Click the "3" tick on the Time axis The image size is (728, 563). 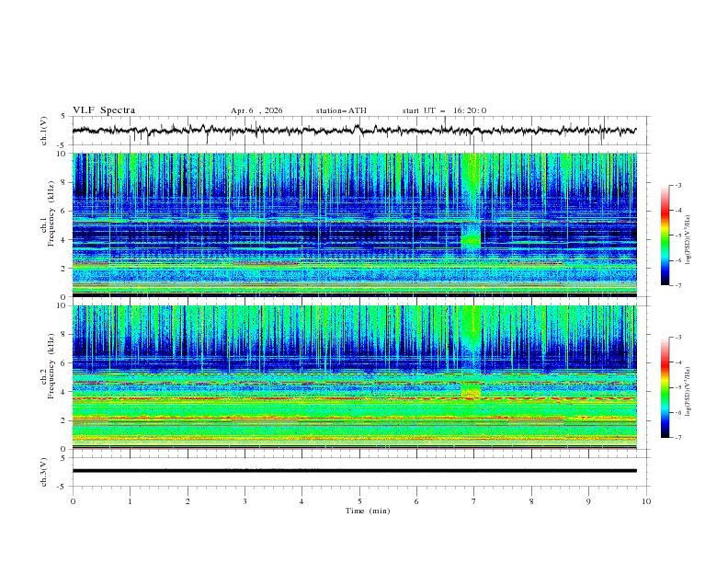245,501
